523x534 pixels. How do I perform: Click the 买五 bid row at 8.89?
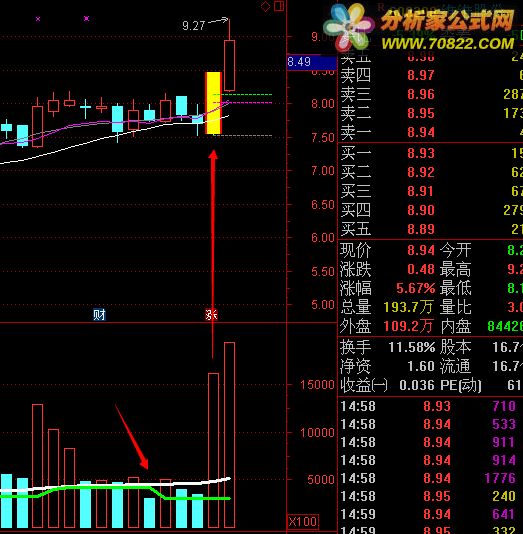[432, 229]
